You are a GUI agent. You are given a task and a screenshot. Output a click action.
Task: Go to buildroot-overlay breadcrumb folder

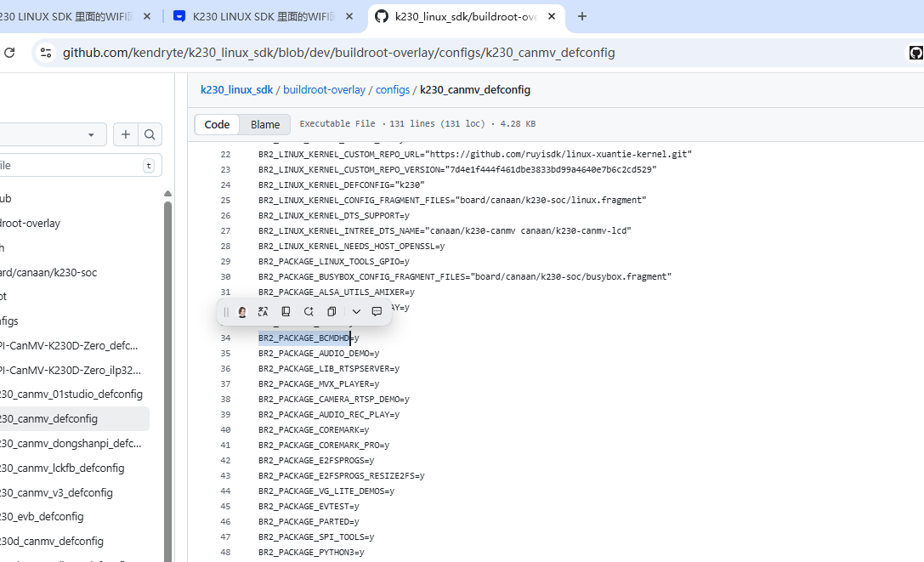pyautogui.click(x=324, y=89)
